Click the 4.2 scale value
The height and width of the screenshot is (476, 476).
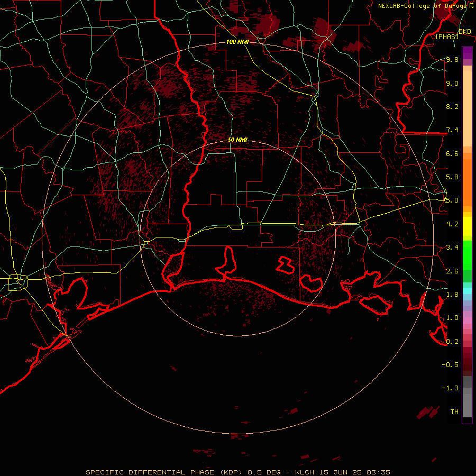(x=452, y=224)
